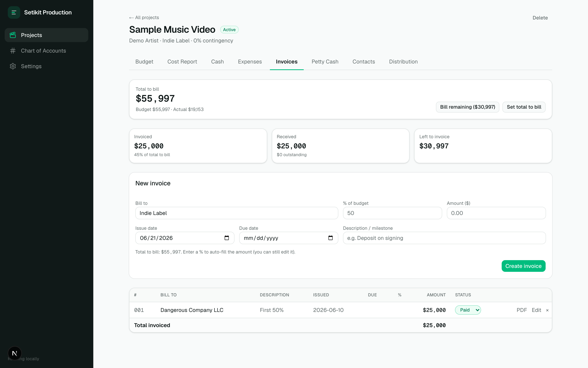Click the Demo Artist · Indie Label subtitle
This screenshot has height=368, width=588.
click(181, 41)
